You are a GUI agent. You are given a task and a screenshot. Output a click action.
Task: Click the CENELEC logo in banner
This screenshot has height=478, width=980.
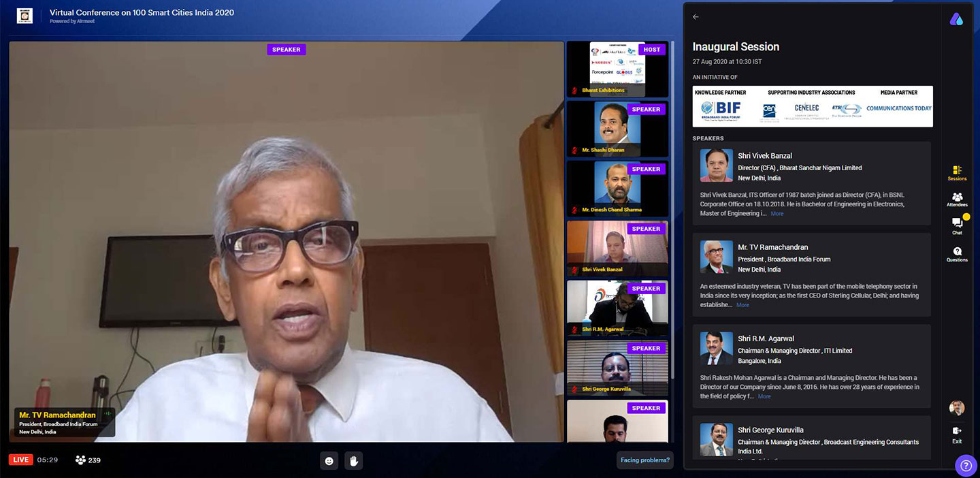click(806, 110)
